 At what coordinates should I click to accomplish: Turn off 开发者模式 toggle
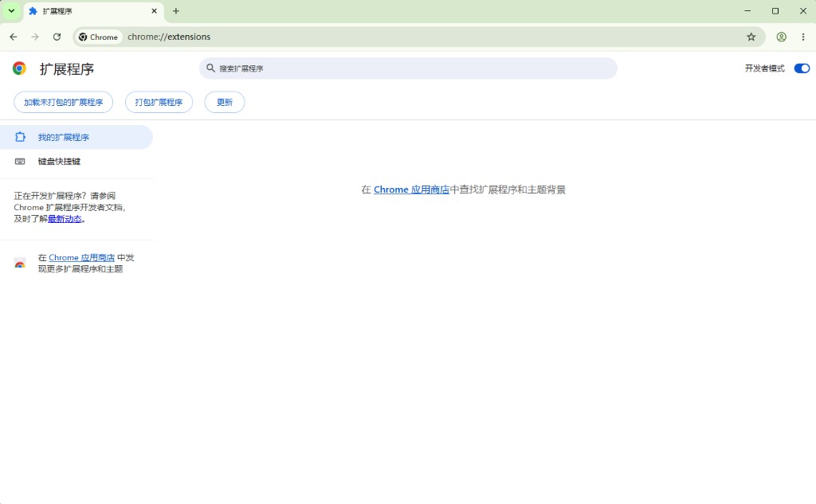(x=802, y=68)
